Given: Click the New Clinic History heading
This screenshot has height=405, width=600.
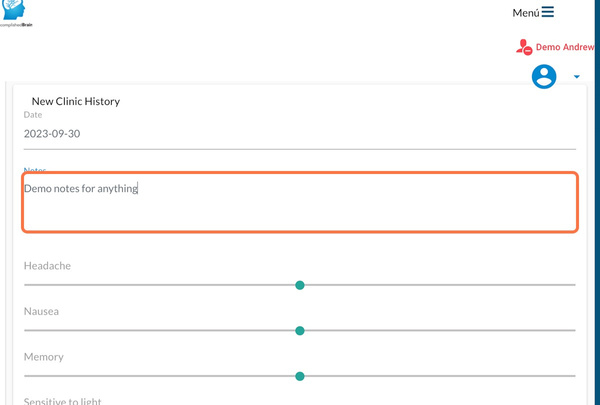Looking at the screenshot, I should pyautogui.click(x=76, y=101).
